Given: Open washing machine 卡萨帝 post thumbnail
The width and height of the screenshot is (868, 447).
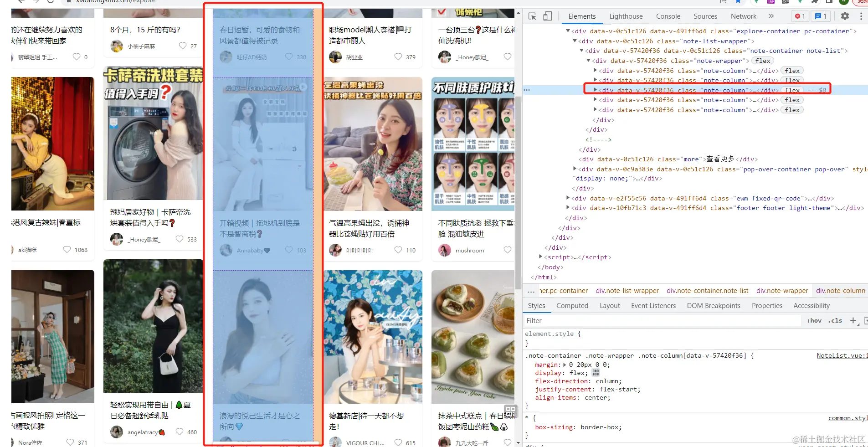Looking at the screenshot, I should pos(153,133).
